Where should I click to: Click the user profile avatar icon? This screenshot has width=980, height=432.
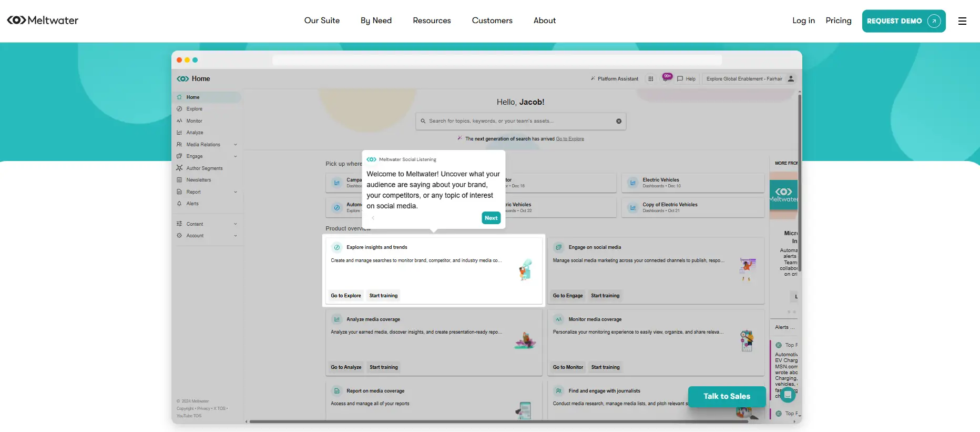tap(791, 79)
